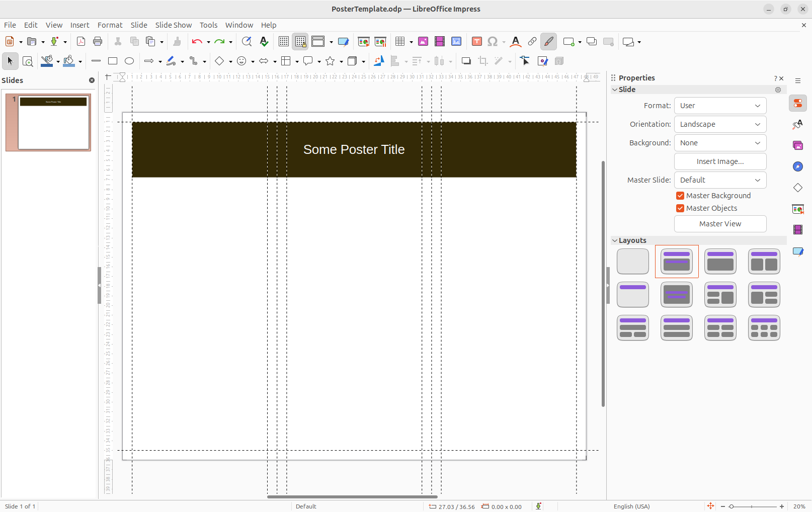Image resolution: width=812 pixels, height=512 pixels.
Task: Click the Master View button
Action: click(x=720, y=224)
